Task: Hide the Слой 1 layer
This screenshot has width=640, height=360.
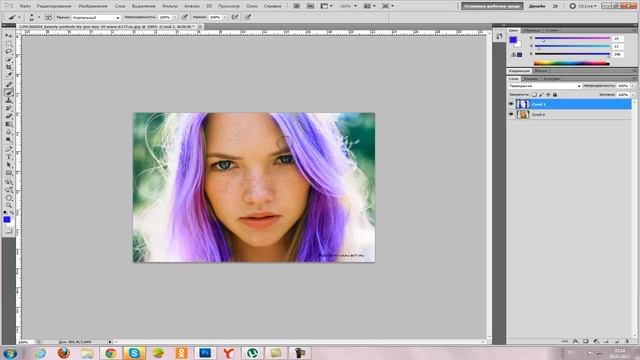Action: point(511,104)
